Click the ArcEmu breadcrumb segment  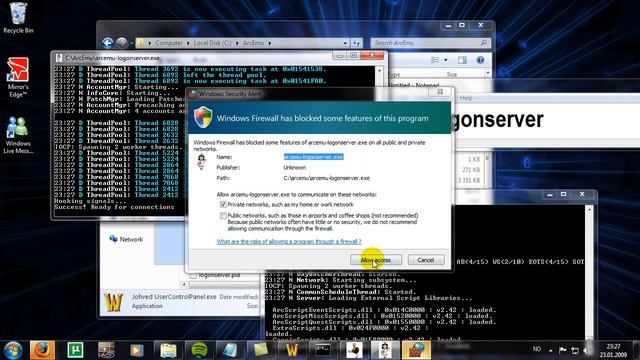(x=253, y=43)
